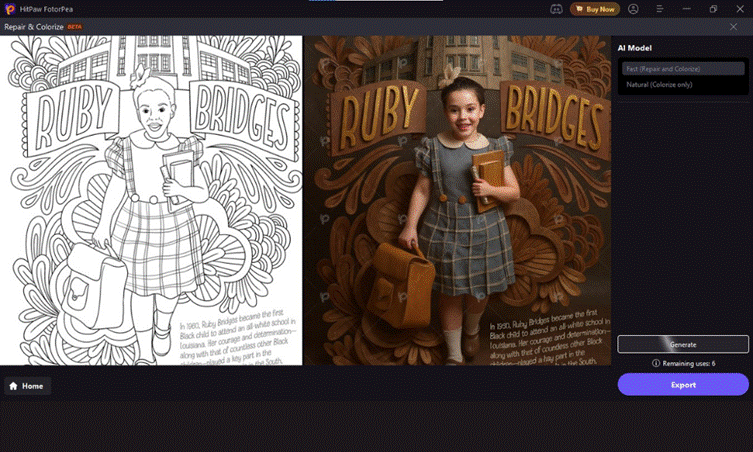753x452 pixels.
Task: Click the 'Repair & Colorize' title text
Action: tap(34, 27)
